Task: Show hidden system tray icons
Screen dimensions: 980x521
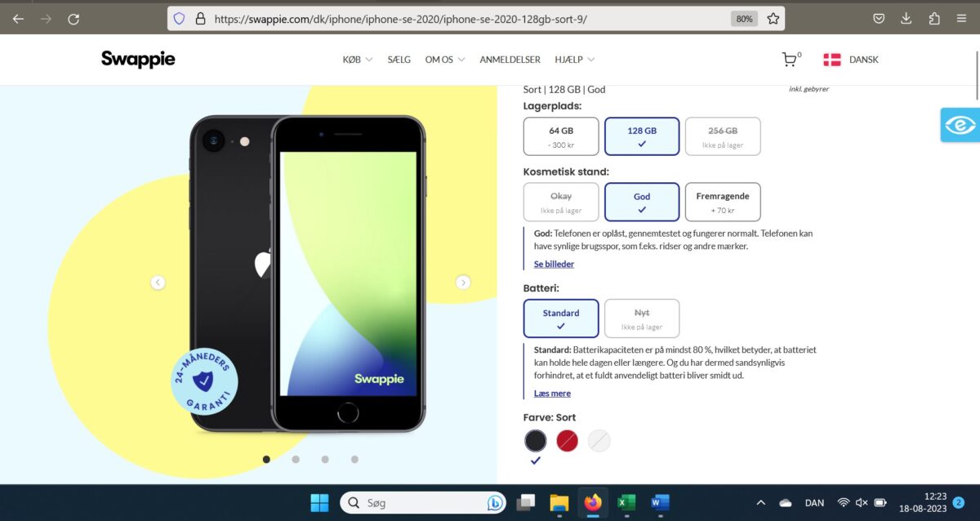Action: coord(761,503)
